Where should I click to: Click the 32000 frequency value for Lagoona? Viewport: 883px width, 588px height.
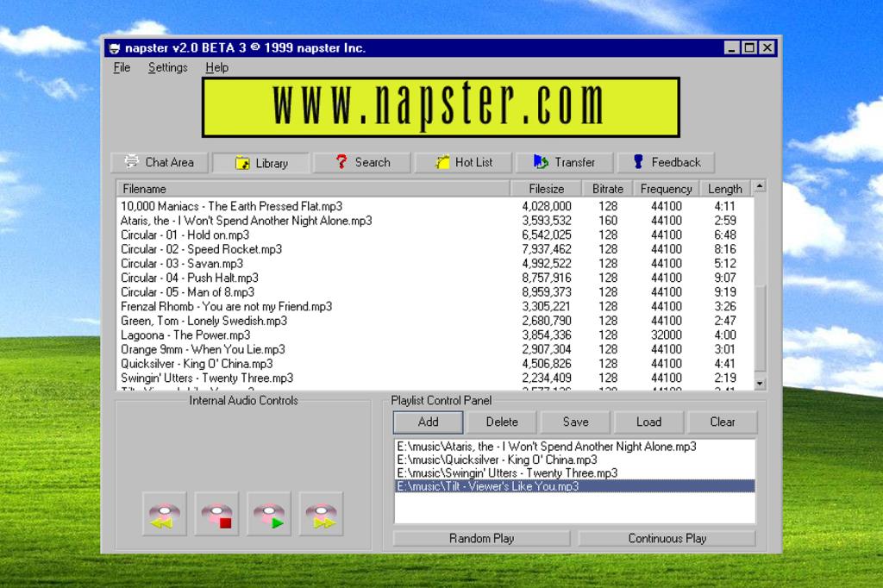(x=667, y=335)
